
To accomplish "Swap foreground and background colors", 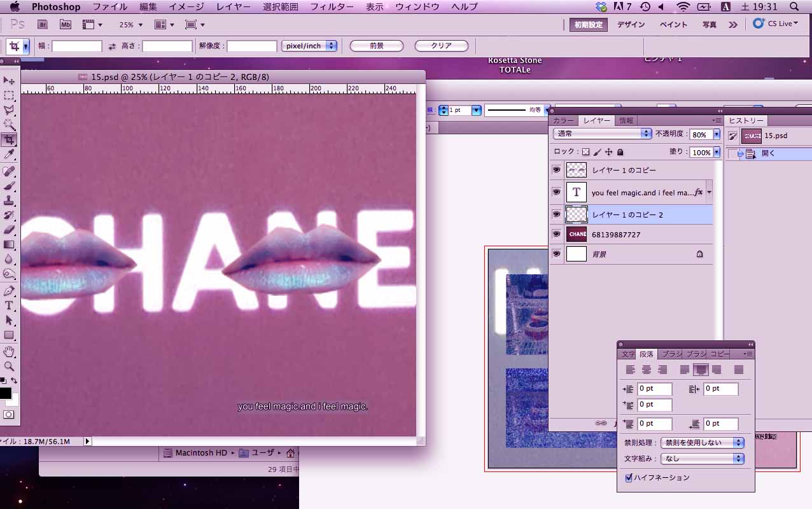I will point(14,380).
